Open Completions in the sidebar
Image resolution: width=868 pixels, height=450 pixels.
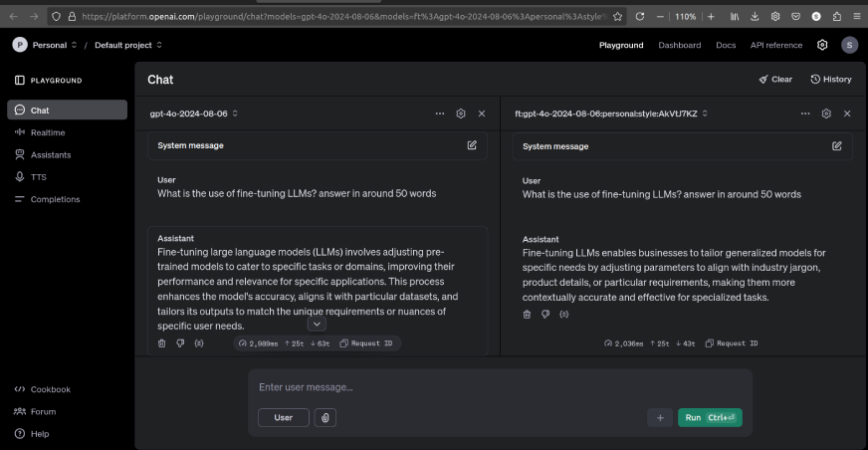tap(47, 199)
